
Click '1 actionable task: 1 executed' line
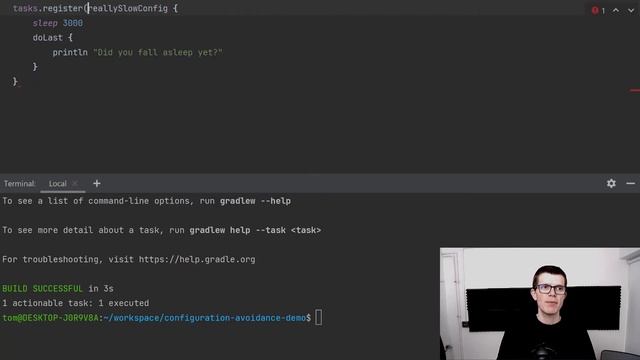[76, 303]
